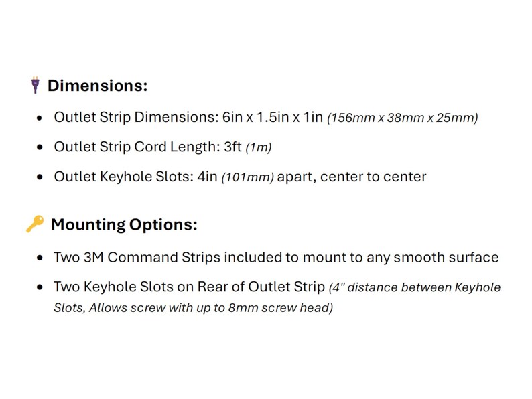Select the Outlet Strip Dimensions line
The image size is (532, 399).
pos(265,117)
